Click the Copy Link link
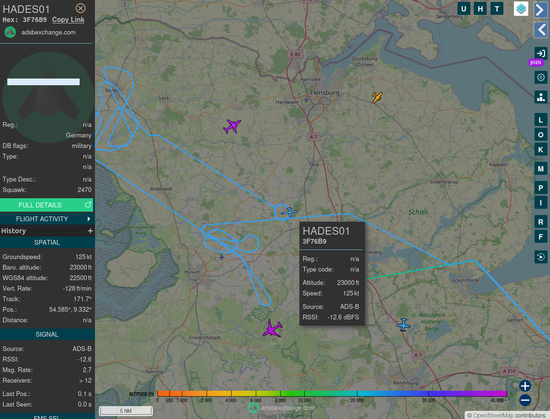This screenshot has width=550, height=419. [x=68, y=20]
